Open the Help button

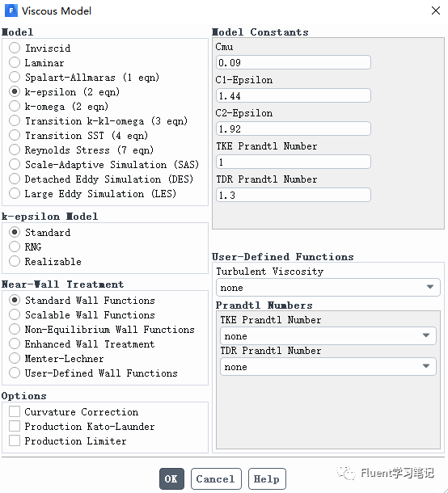coord(267,478)
